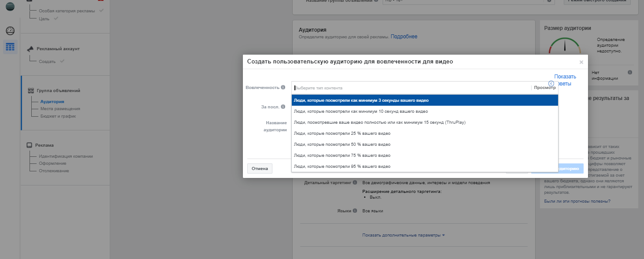Open the dashboard gauge icon in left sidebar

tap(10, 31)
